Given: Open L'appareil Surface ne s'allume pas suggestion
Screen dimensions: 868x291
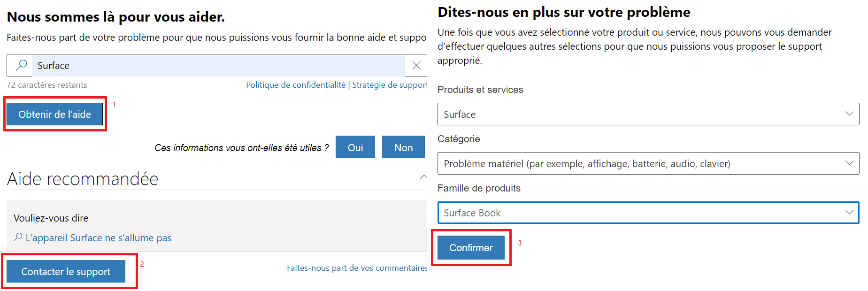Looking at the screenshot, I should tap(99, 237).
